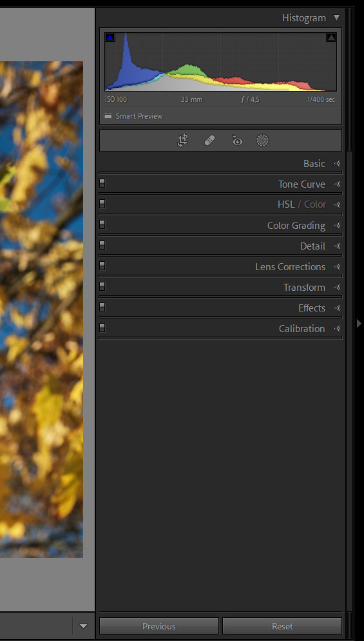Image resolution: width=364 pixels, height=641 pixels.
Task: Click the Smart Preview indicator icon
Action: point(108,116)
